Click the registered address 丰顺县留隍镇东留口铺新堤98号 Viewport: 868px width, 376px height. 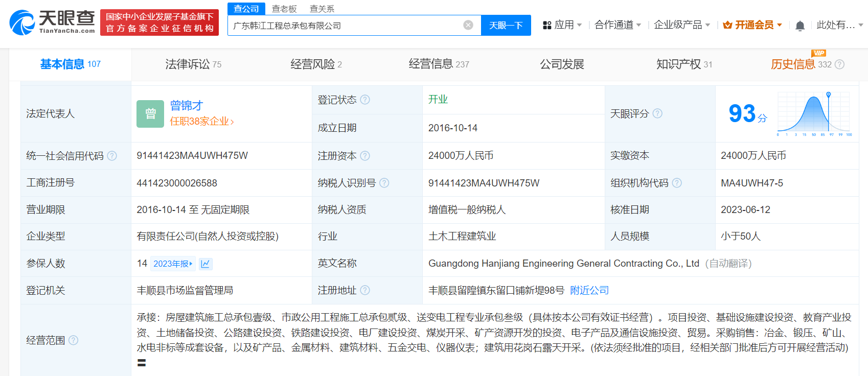[496, 290]
